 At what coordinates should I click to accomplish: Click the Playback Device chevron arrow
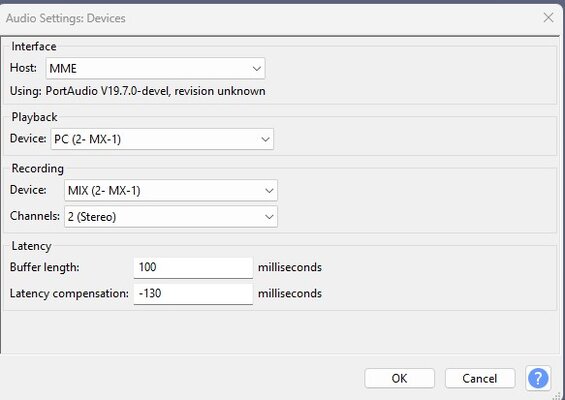[x=265, y=139]
